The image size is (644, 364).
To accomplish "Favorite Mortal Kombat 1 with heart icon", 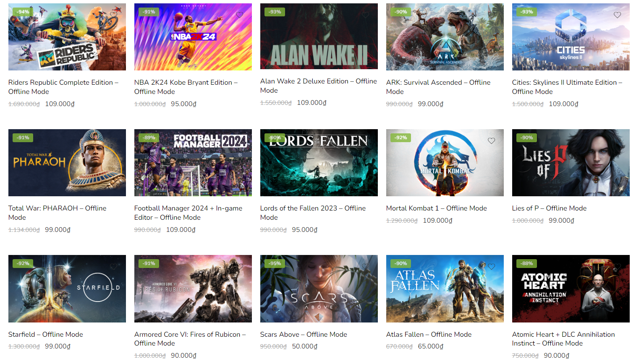I will 491,141.
